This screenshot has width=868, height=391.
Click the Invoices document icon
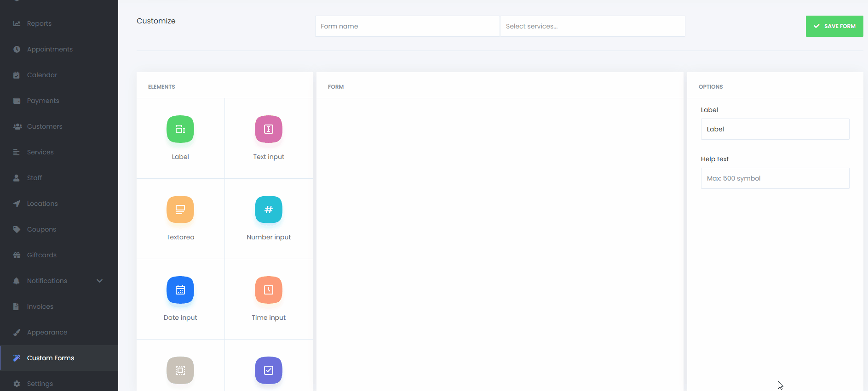tap(16, 306)
